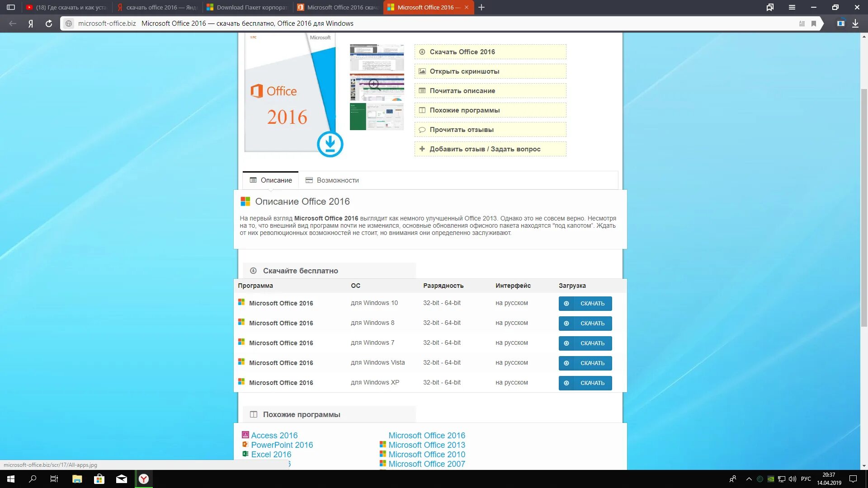The width and height of the screenshot is (868, 488).
Task: Open Task View on taskbar
Action: (54, 479)
